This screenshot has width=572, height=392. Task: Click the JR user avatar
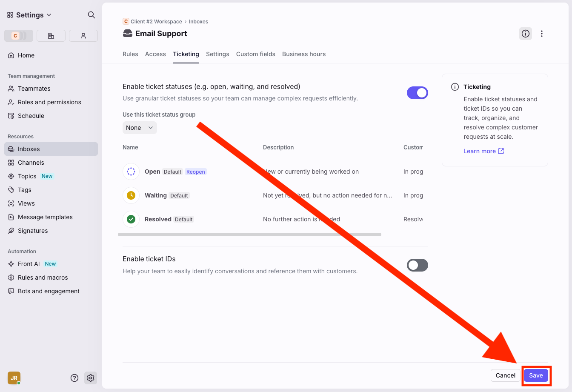click(x=14, y=378)
